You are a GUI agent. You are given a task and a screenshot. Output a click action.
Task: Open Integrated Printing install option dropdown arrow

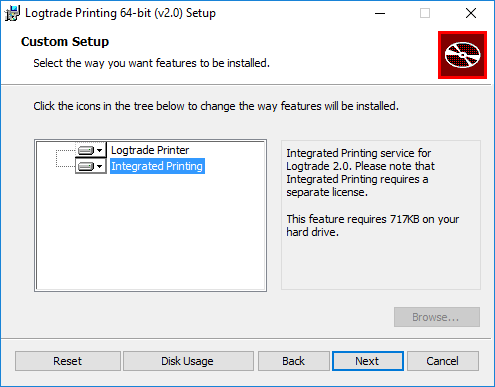[x=99, y=166]
